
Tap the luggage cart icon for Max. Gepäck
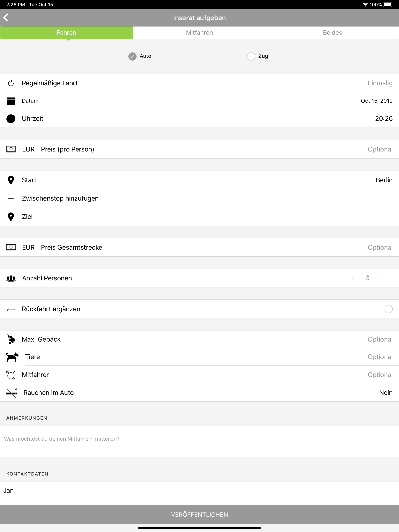click(11, 339)
